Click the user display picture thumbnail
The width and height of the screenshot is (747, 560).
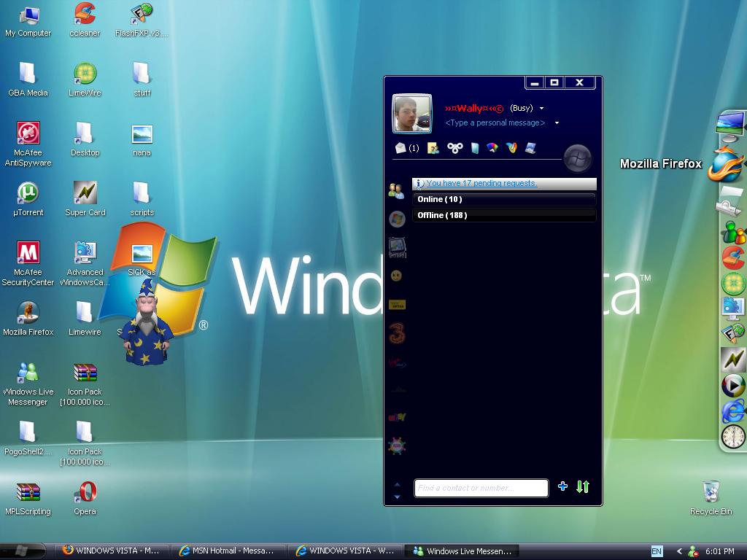(412, 114)
